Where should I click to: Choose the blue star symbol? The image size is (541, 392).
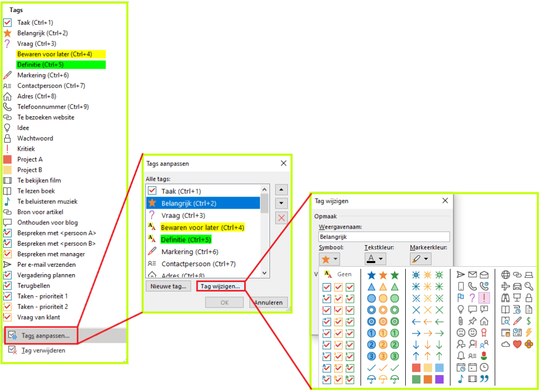click(x=371, y=275)
